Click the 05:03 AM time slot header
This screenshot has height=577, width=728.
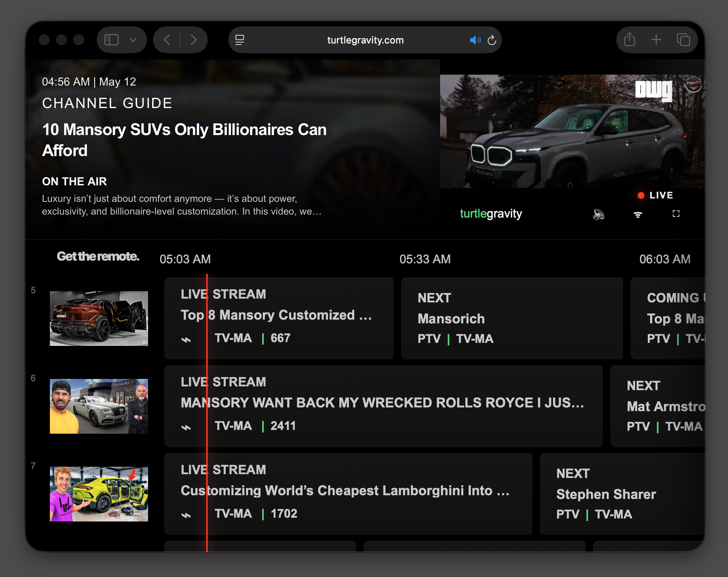tap(185, 259)
